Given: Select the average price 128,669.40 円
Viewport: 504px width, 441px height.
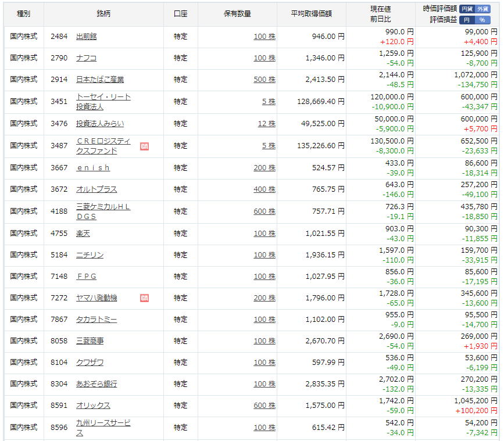Looking at the screenshot, I should click(x=321, y=102).
